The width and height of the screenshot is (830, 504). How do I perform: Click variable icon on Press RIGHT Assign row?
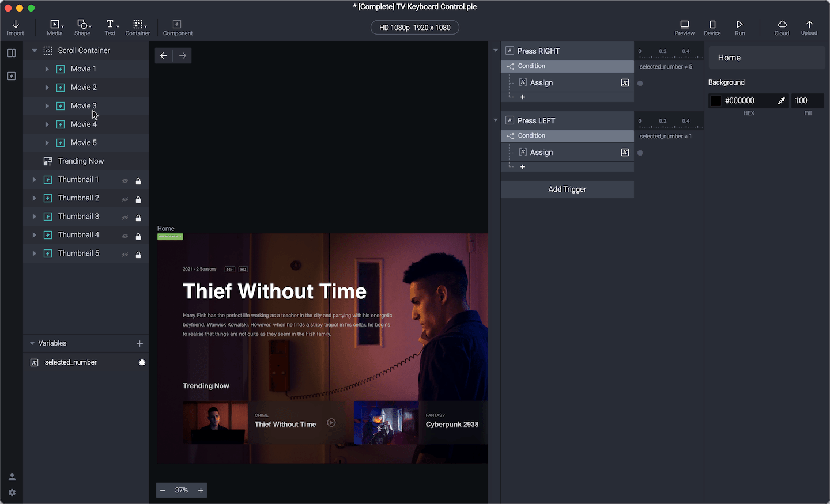(625, 83)
